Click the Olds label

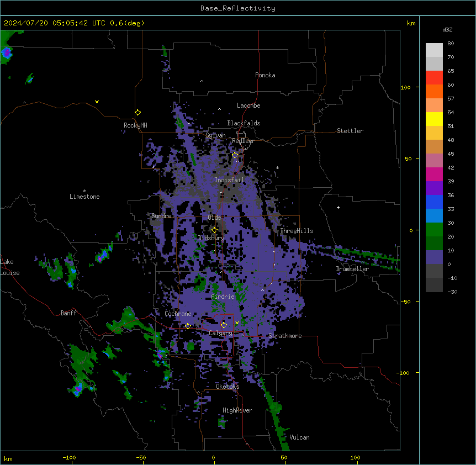click(x=214, y=218)
